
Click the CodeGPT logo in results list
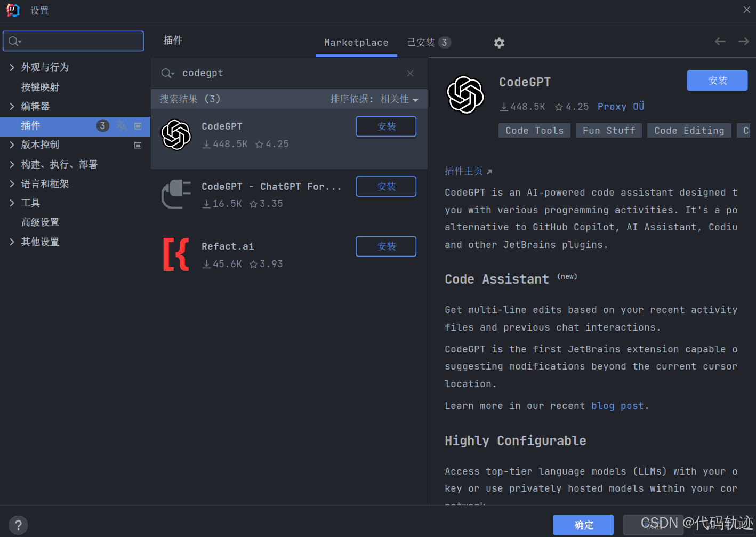(176, 135)
